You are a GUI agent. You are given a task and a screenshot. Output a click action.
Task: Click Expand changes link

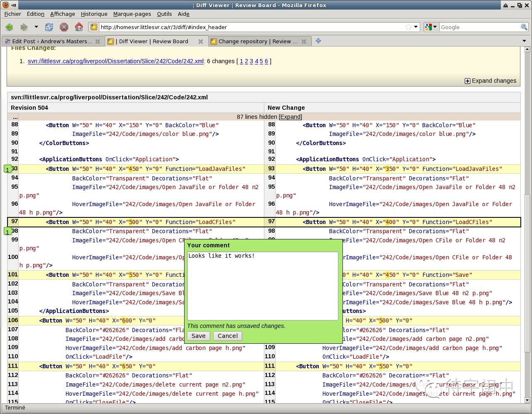(490, 81)
